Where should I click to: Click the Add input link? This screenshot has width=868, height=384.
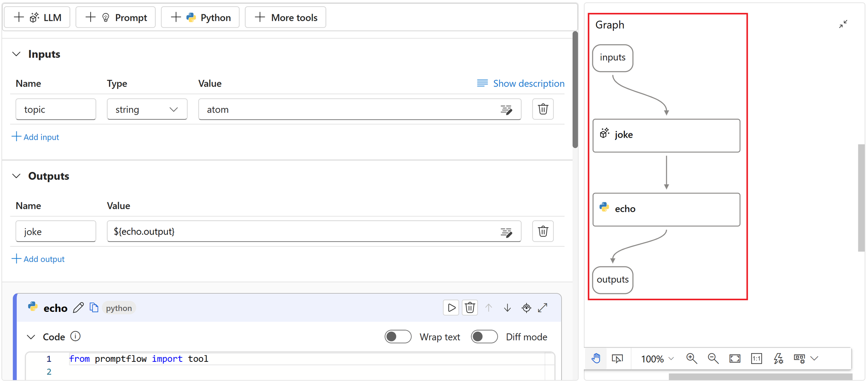click(x=36, y=137)
